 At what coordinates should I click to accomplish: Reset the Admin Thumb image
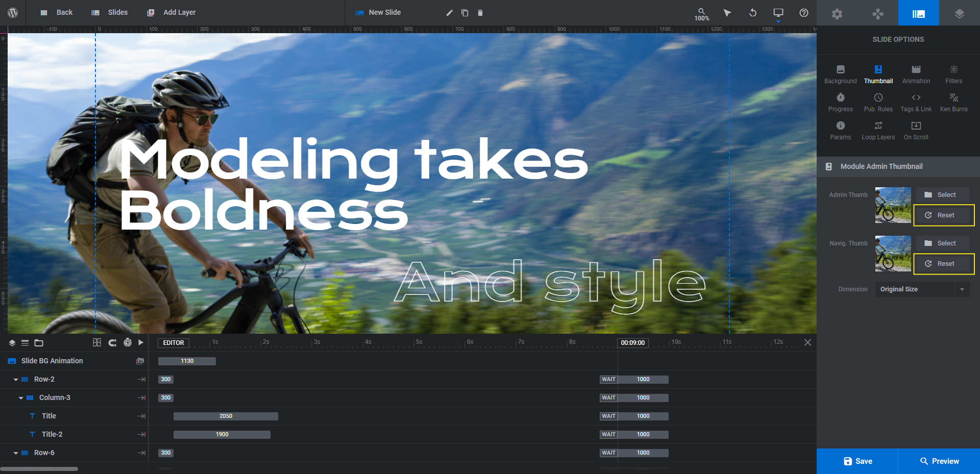(x=943, y=215)
